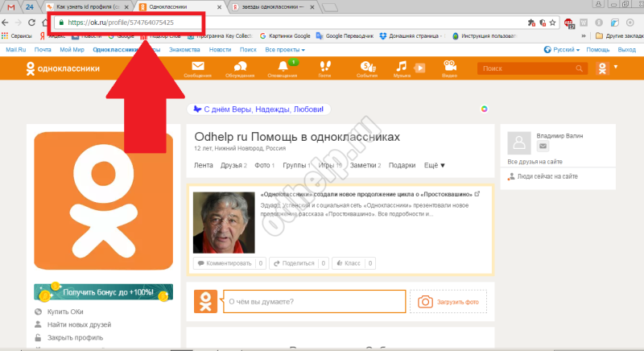Open the Другие закладки folder
This screenshot has height=351, width=644.
619,36
